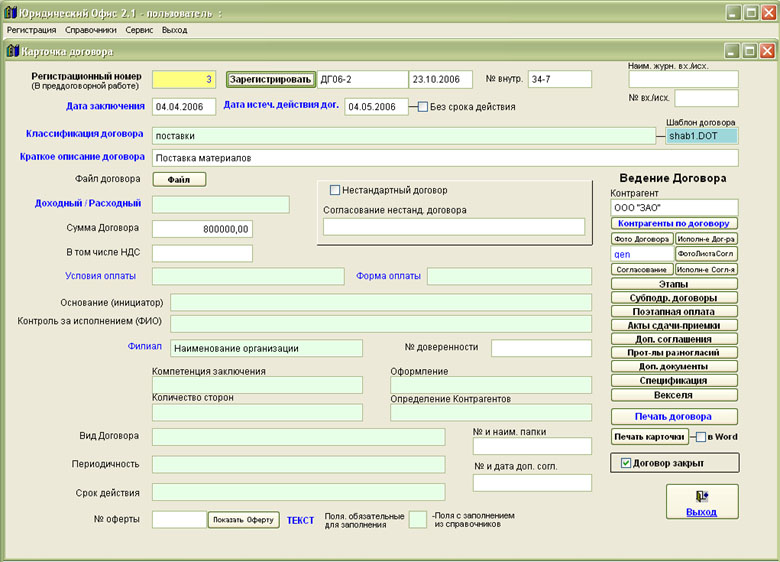Tick the в Word checkbox

[700, 437]
